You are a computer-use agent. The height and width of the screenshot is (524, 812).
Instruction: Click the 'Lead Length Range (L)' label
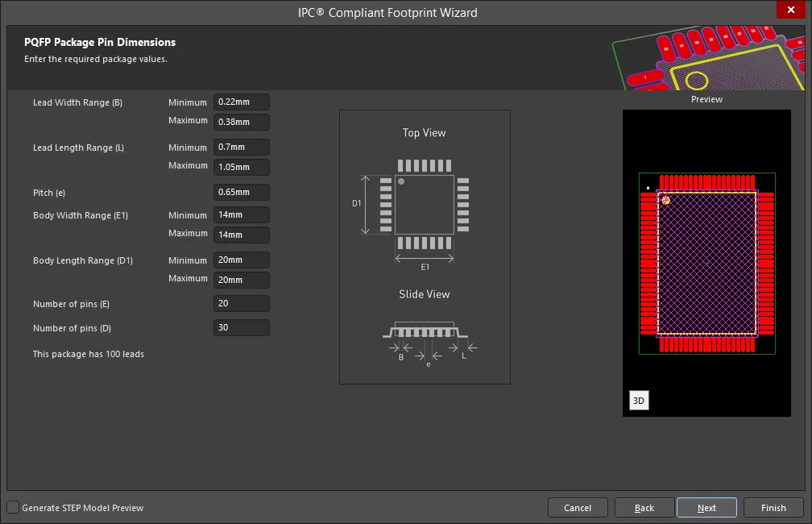click(x=78, y=148)
